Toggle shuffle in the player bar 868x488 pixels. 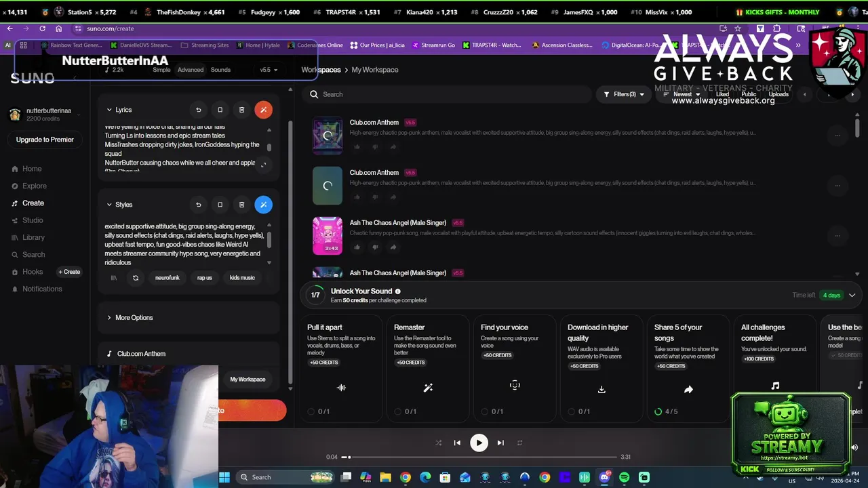(438, 443)
